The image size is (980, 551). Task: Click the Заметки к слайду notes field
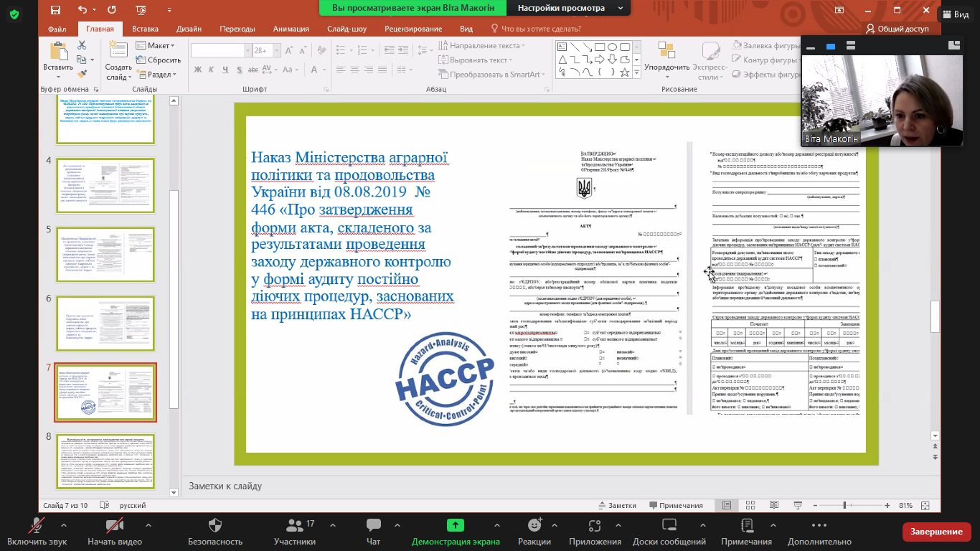click(x=560, y=486)
